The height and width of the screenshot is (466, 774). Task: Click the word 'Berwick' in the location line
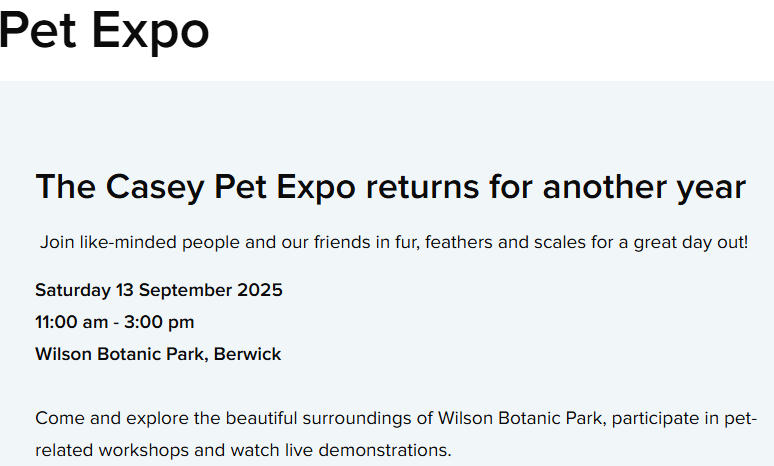(248, 355)
